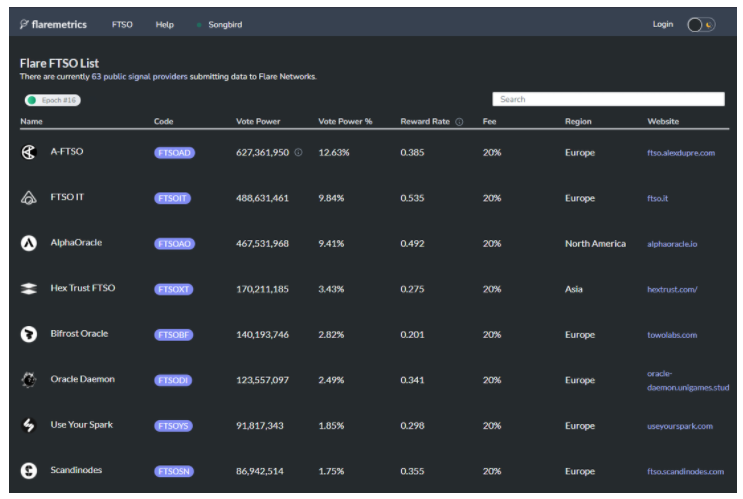Click the Epoch #16 status badge
743x499 pixels.
click(x=53, y=100)
